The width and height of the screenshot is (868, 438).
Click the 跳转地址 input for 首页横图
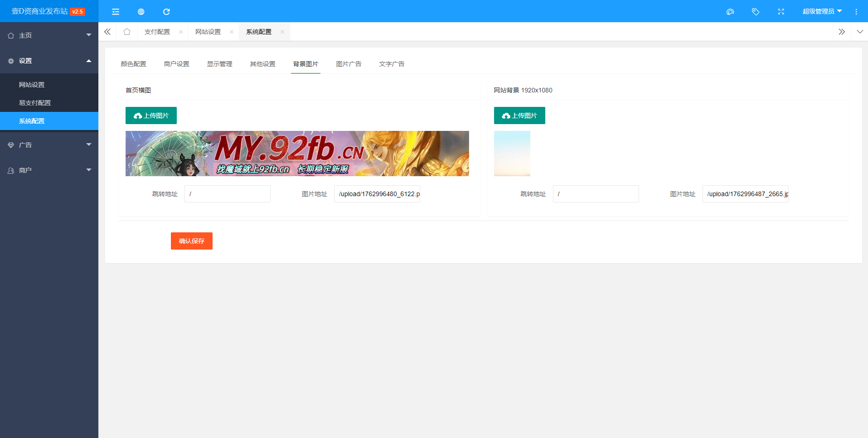point(227,193)
